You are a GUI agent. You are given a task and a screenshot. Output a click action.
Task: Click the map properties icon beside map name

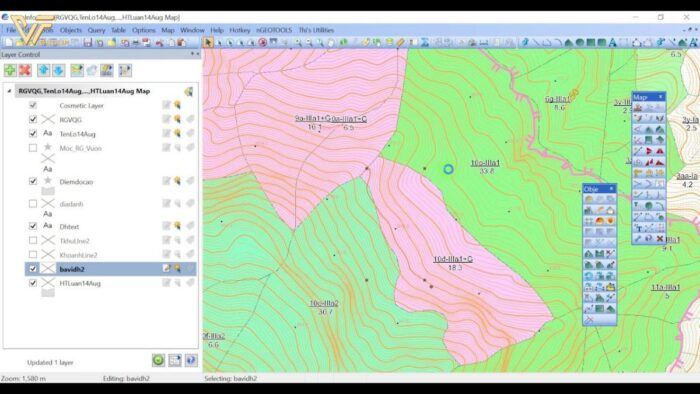tap(188, 91)
